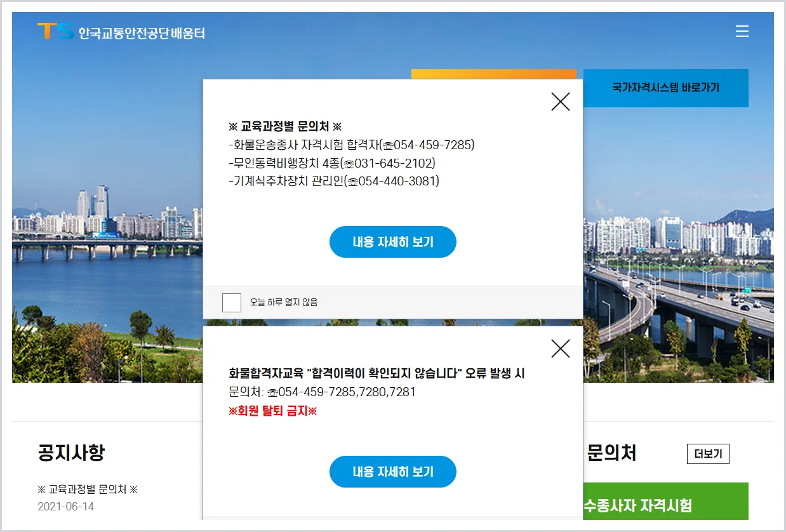The image size is (786, 532).
Task: Click the 공지사항 heading
Action: tap(71, 453)
